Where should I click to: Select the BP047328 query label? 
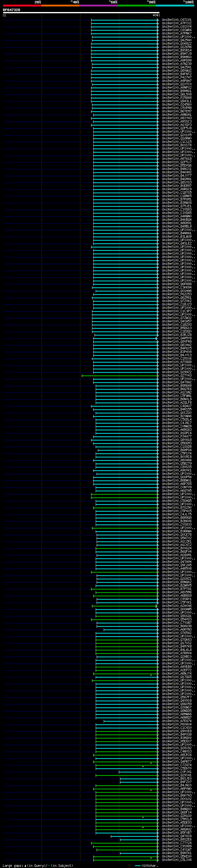[11, 10]
